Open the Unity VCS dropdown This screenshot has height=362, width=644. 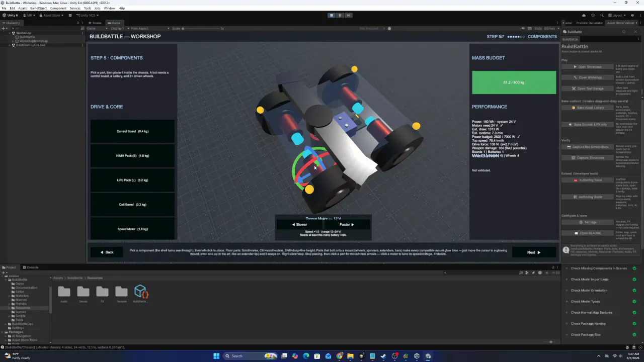tap(87, 15)
